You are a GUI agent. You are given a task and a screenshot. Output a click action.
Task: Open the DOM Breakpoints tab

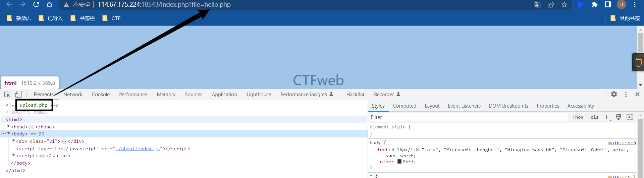(x=508, y=106)
